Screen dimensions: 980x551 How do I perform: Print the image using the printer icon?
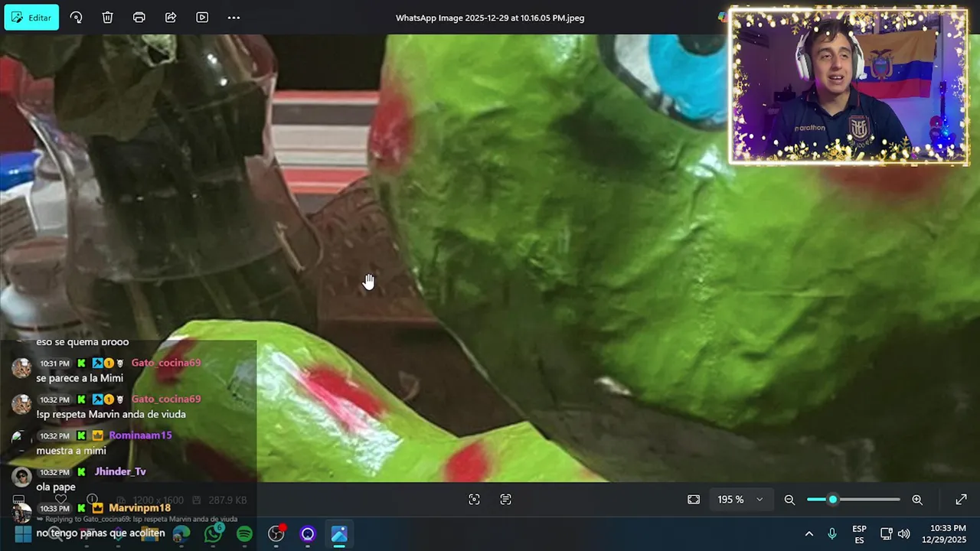point(139,18)
